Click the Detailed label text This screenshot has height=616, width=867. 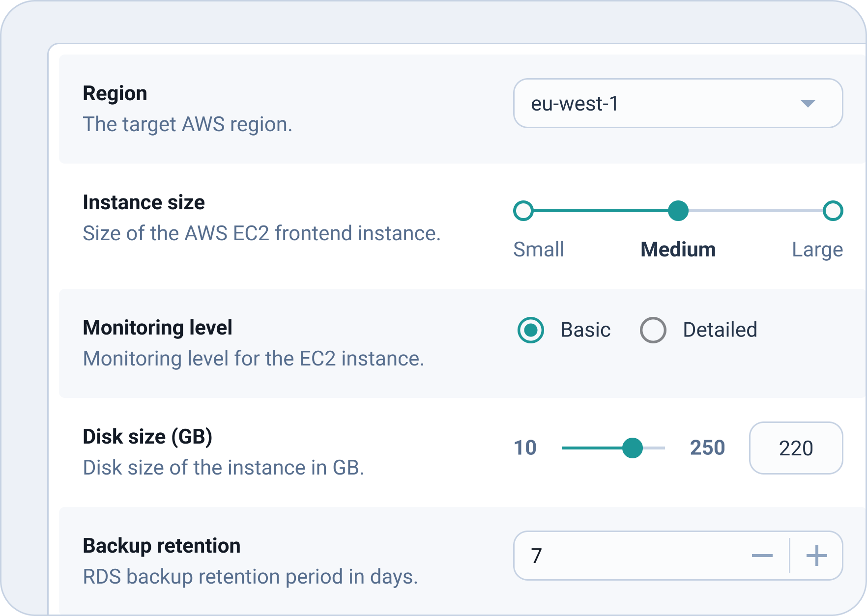pos(720,330)
